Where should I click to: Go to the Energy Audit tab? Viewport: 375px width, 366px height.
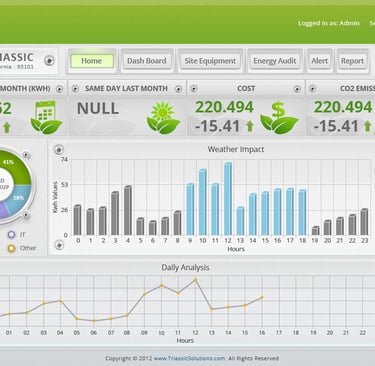275,61
